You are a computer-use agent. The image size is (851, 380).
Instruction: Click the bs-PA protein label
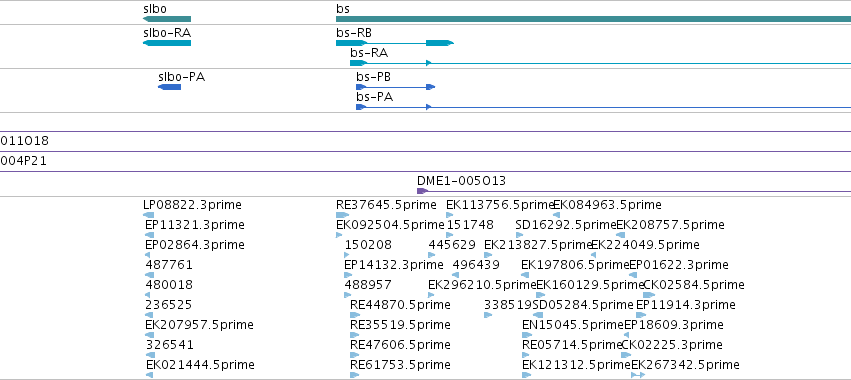(374, 97)
